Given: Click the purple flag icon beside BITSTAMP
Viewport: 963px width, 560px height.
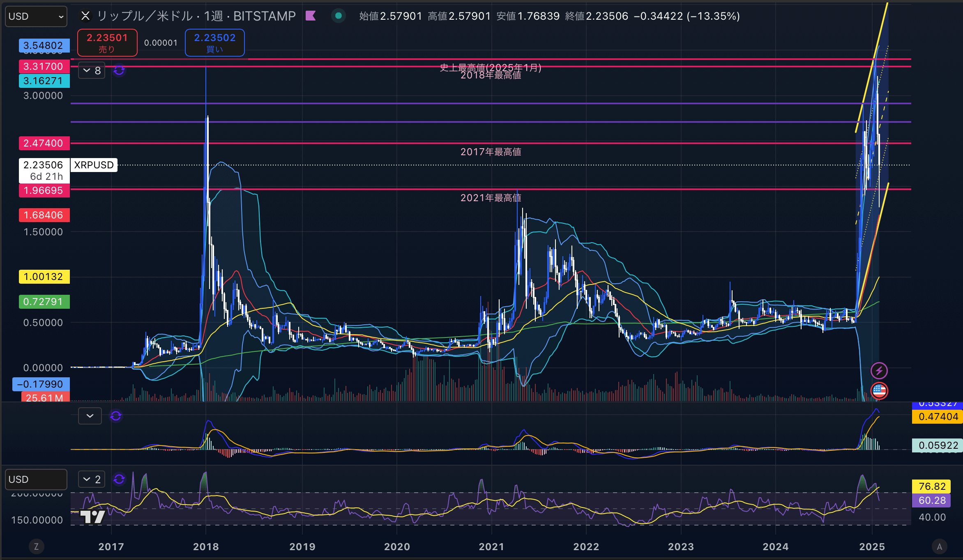Looking at the screenshot, I should [x=311, y=16].
